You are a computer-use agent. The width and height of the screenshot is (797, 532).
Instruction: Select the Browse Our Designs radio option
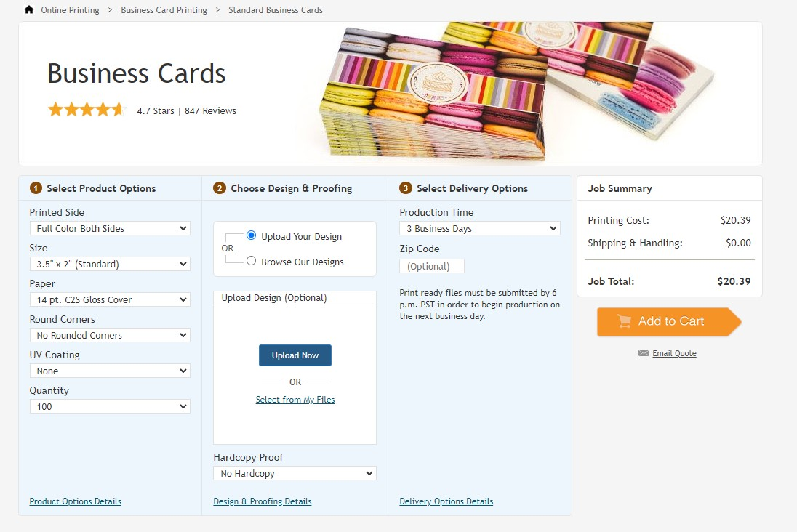tap(251, 261)
